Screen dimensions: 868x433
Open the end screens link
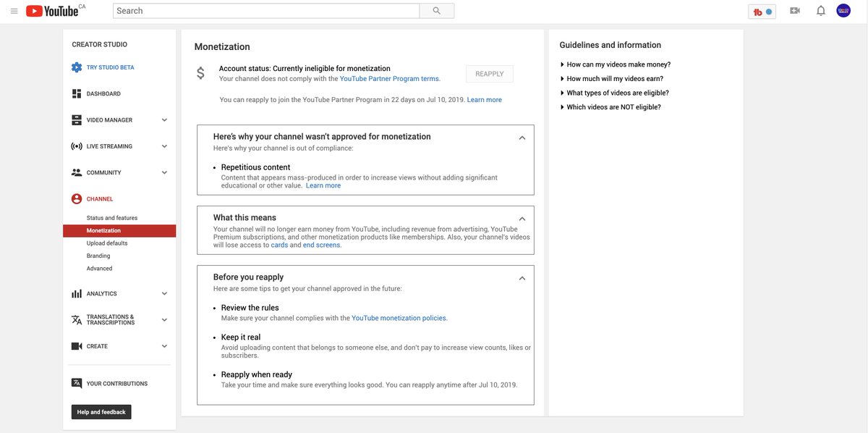click(321, 245)
